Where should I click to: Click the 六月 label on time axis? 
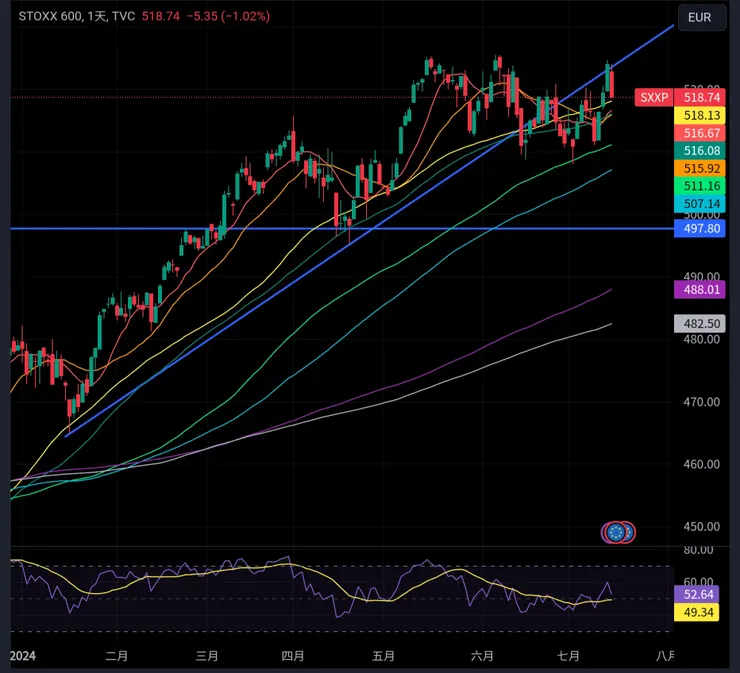coord(482,656)
